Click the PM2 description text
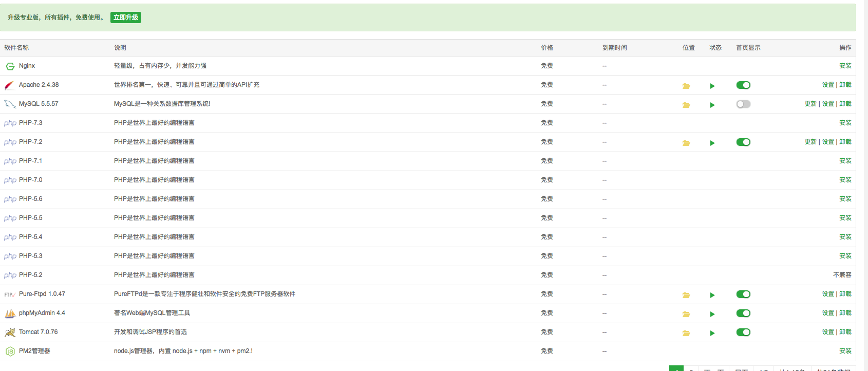Viewport: 868px width, 371px height. click(x=183, y=351)
